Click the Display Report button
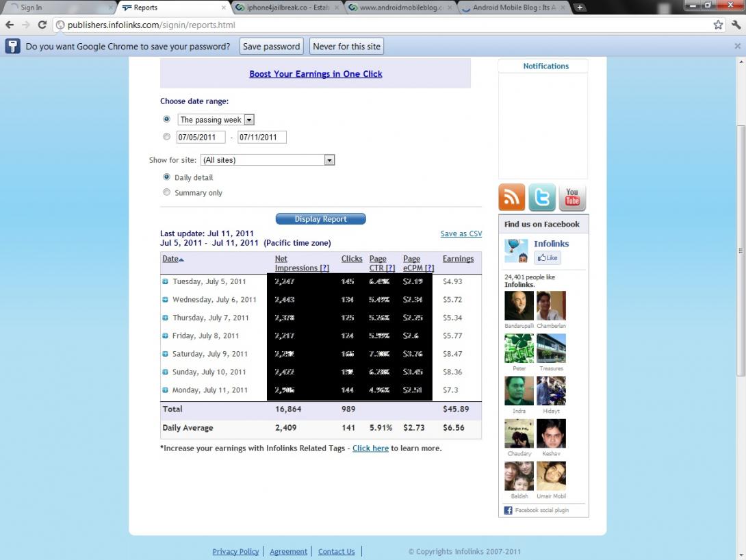Viewport: 746px width, 560px height. click(x=321, y=219)
